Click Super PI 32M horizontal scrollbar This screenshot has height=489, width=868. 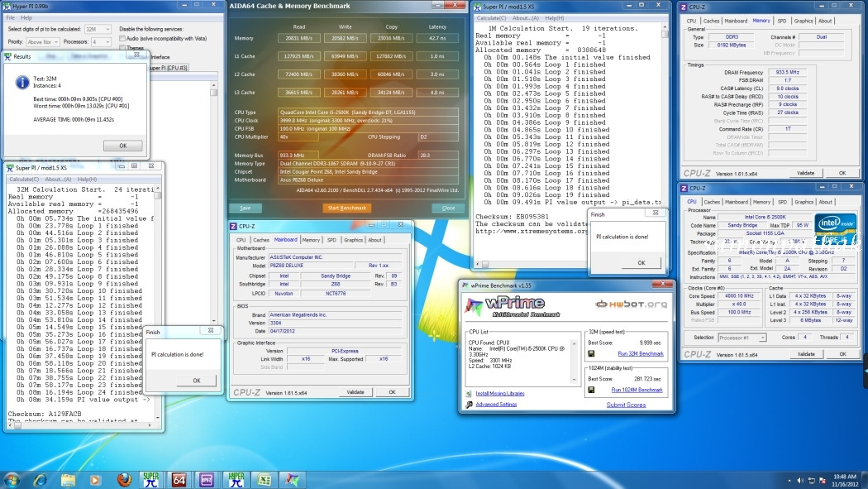tap(81, 426)
